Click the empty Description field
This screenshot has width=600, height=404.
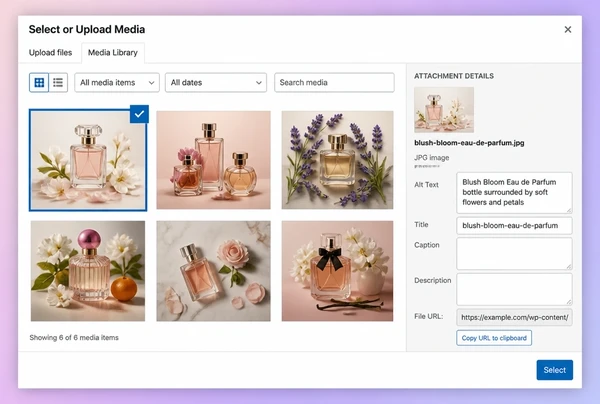[514, 289]
